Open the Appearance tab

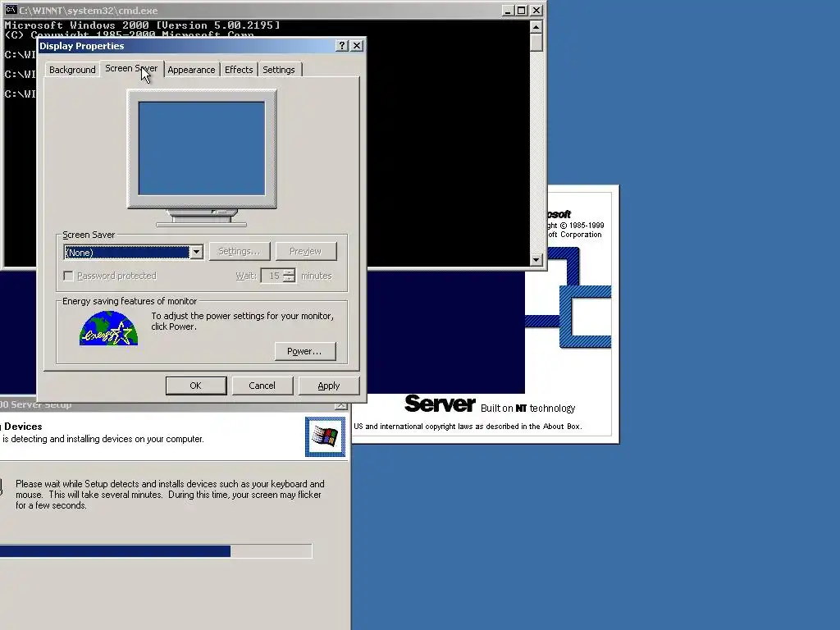191,70
